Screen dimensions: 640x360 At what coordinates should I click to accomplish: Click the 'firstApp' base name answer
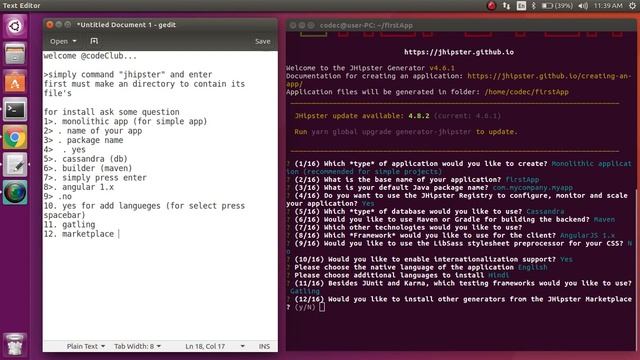[522, 180]
